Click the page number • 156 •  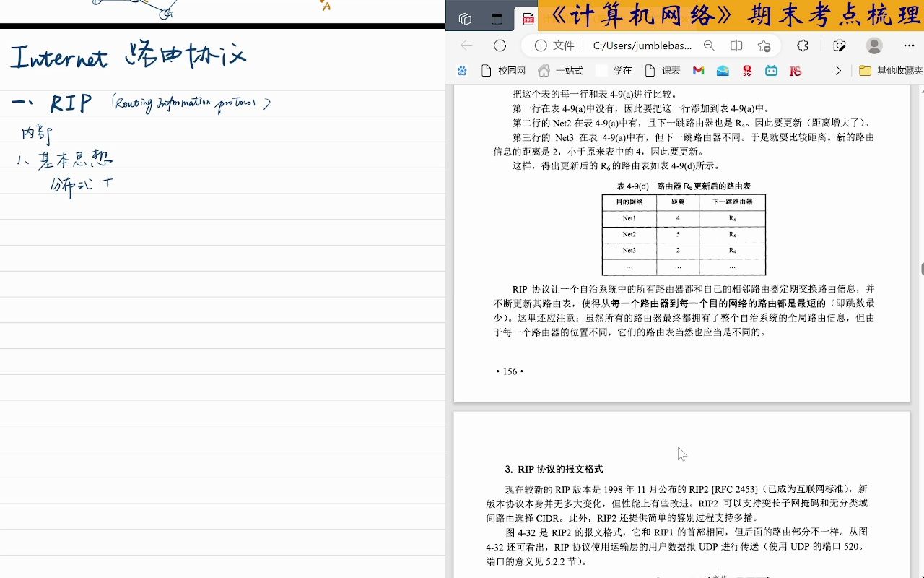point(510,371)
